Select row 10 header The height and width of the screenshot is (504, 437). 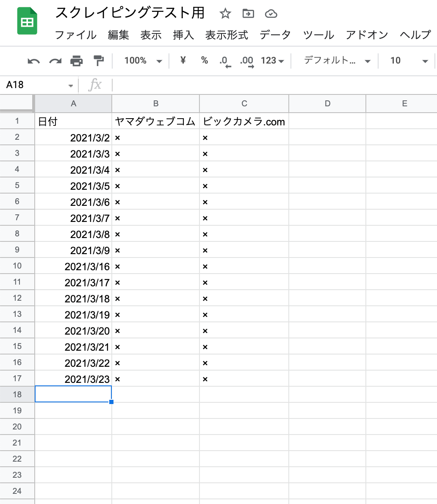click(17, 266)
